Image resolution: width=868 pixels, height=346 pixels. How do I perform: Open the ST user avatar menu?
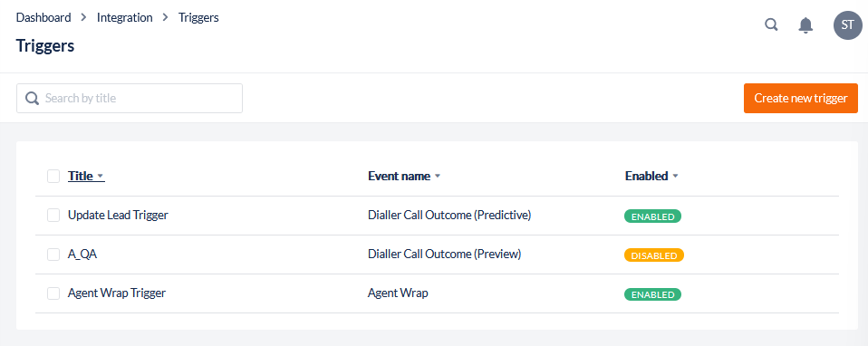pos(847,25)
